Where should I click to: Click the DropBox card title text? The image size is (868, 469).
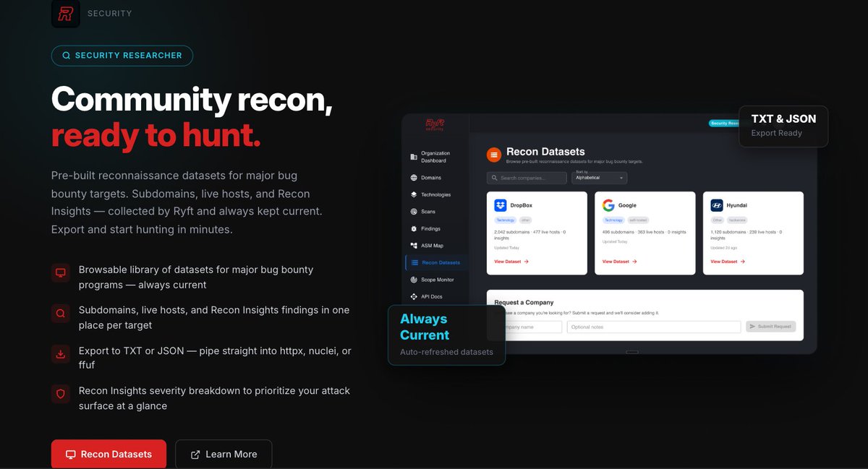point(521,206)
